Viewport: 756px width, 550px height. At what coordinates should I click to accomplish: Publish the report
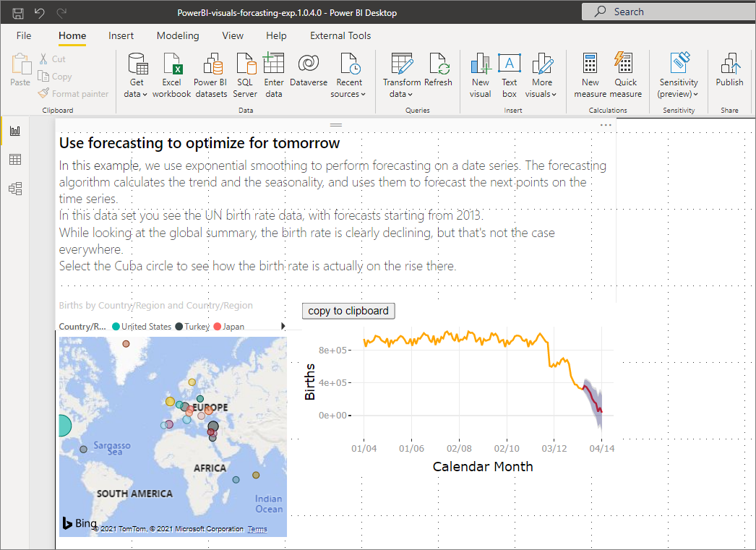729,70
